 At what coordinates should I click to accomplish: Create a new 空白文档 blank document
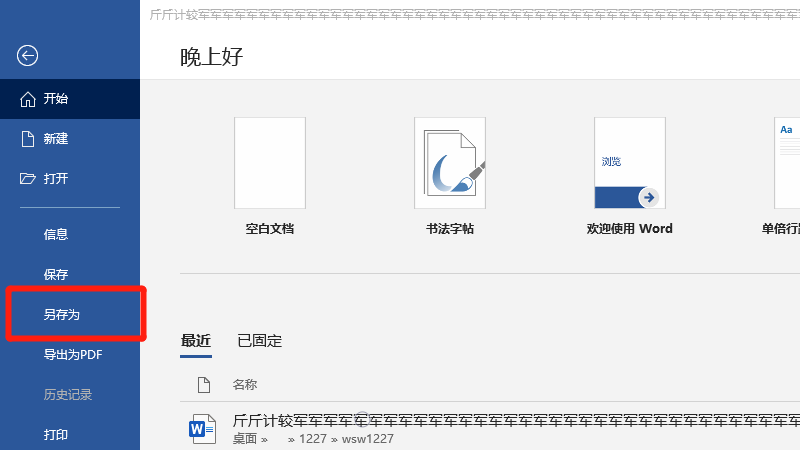point(269,162)
